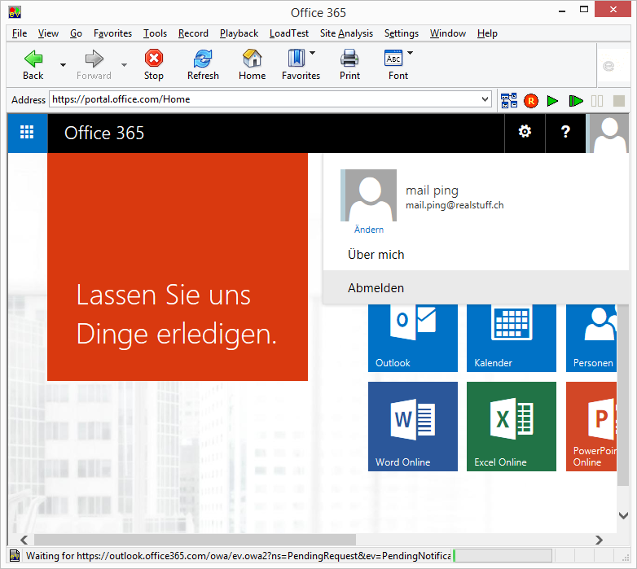Click the application icon in title bar
637x569 pixels.
(x=15, y=12)
